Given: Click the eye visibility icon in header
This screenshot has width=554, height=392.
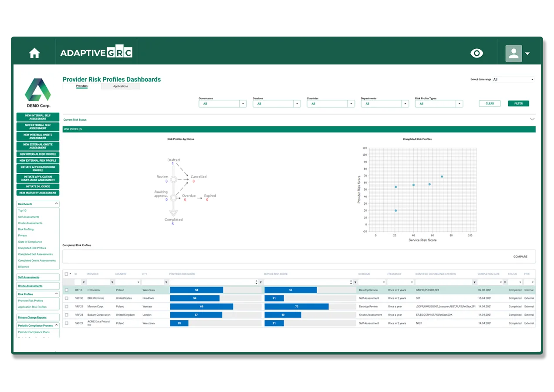Looking at the screenshot, I should pos(477,53).
